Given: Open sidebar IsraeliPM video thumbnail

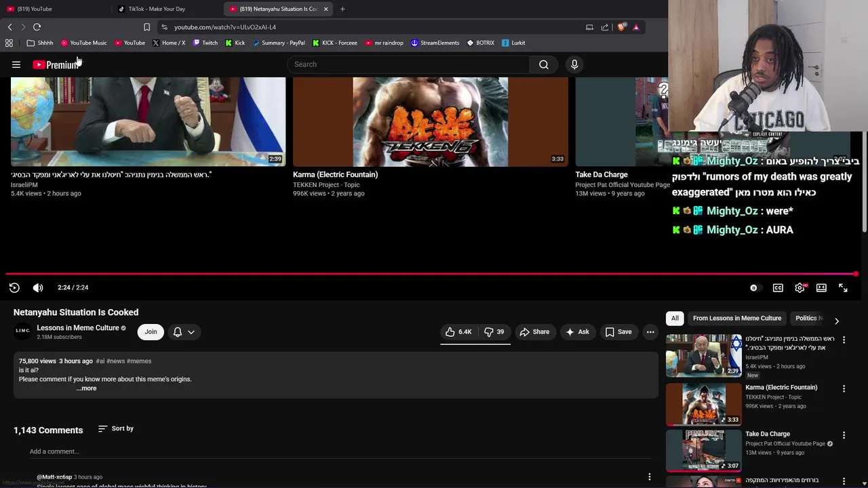Looking at the screenshot, I should click(704, 355).
